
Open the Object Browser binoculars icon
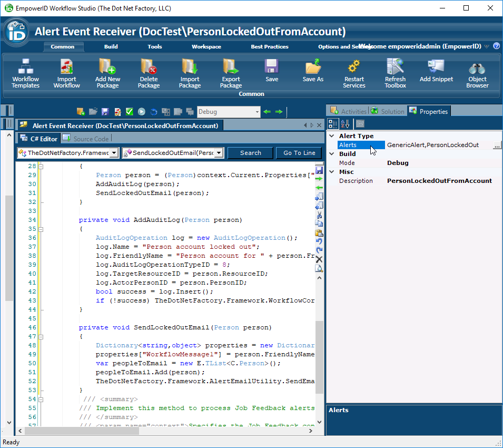[477, 73]
